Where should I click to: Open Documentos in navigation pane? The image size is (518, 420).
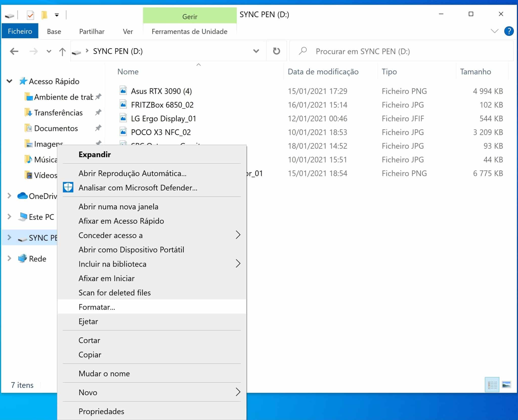pyautogui.click(x=56, y=128)
